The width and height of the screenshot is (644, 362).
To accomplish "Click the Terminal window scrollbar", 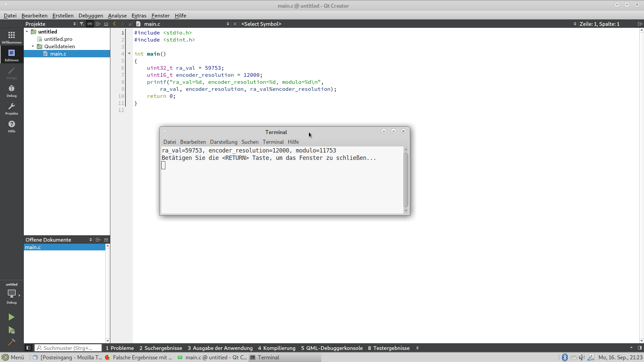I will (x=406, y=180).
